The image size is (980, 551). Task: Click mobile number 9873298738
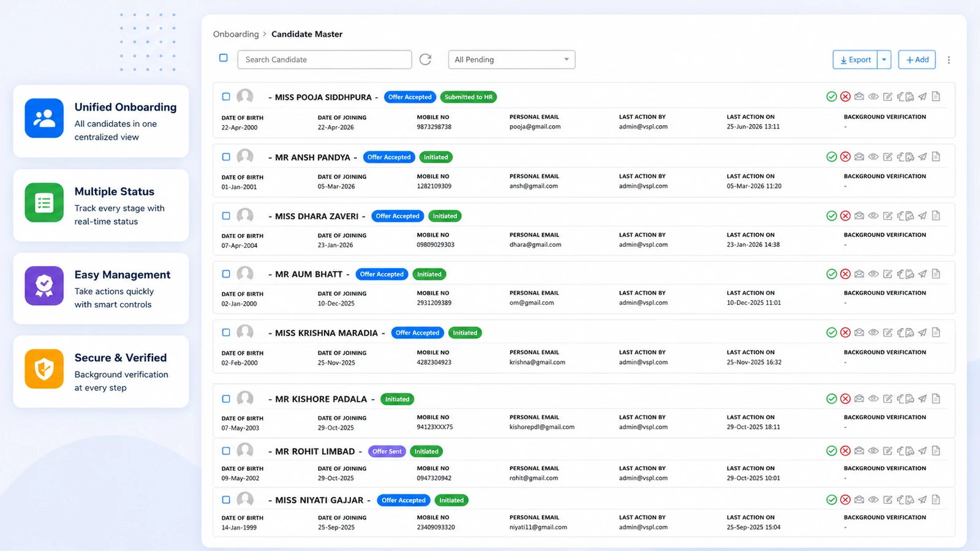[434, 127]
